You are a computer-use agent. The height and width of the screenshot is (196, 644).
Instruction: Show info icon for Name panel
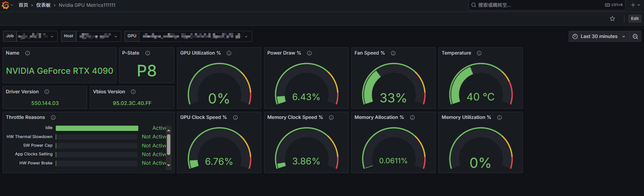[28, 53]
